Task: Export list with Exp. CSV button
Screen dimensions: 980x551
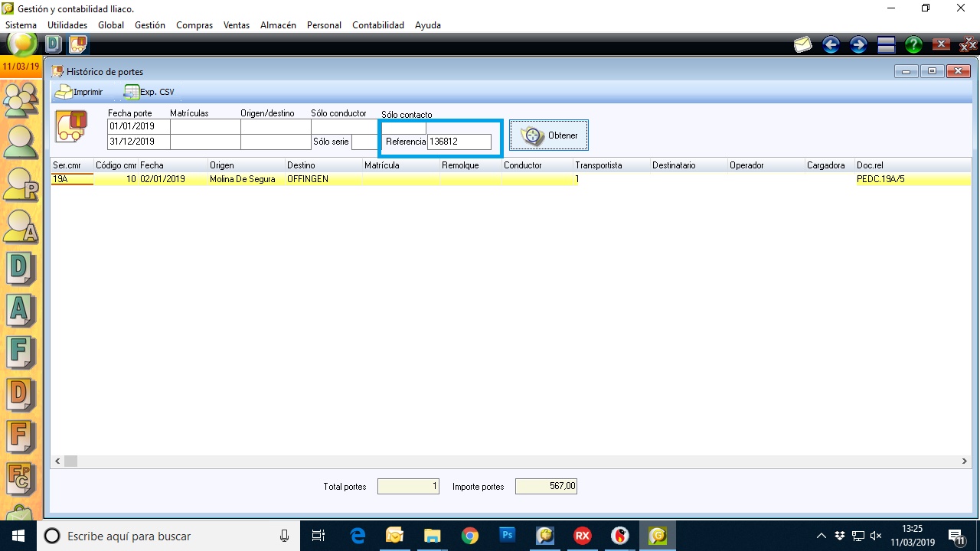Action: pos(149,92)
